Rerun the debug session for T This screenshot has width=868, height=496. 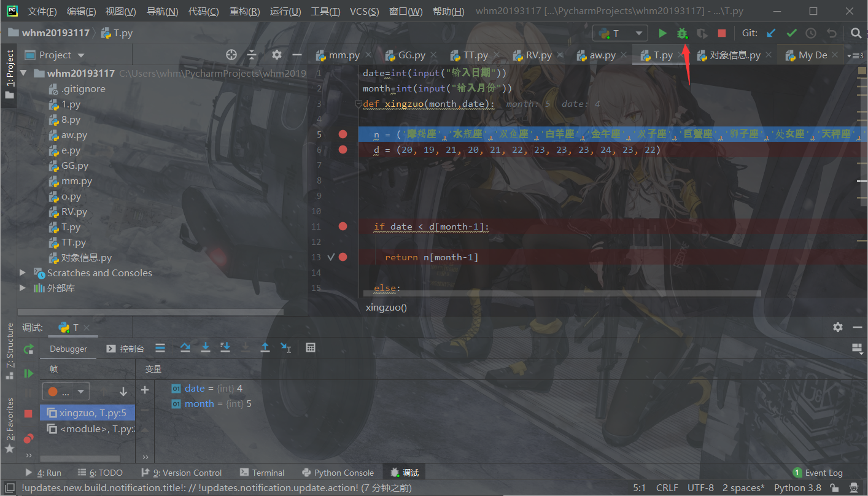click(x=28, y=349)
